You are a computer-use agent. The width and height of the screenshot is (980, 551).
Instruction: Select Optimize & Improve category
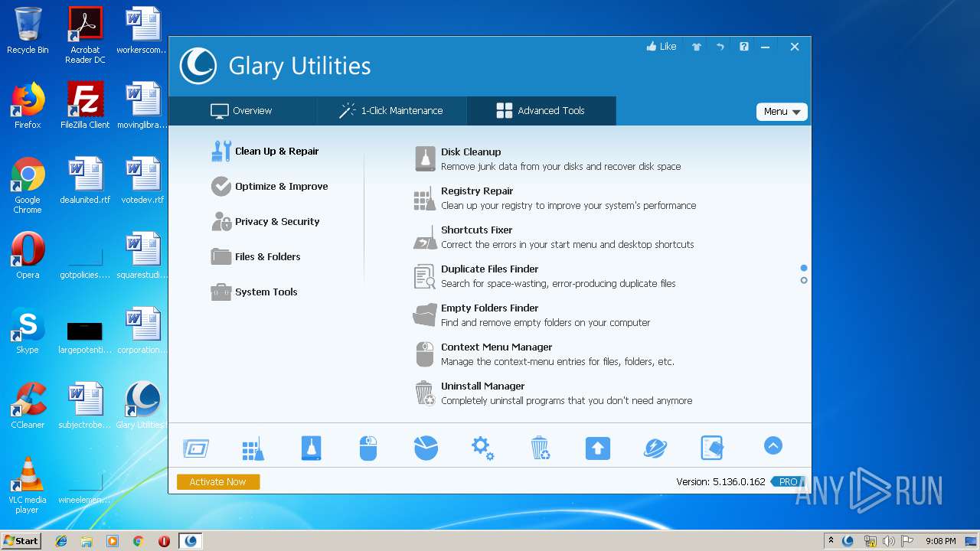(269, 186)
